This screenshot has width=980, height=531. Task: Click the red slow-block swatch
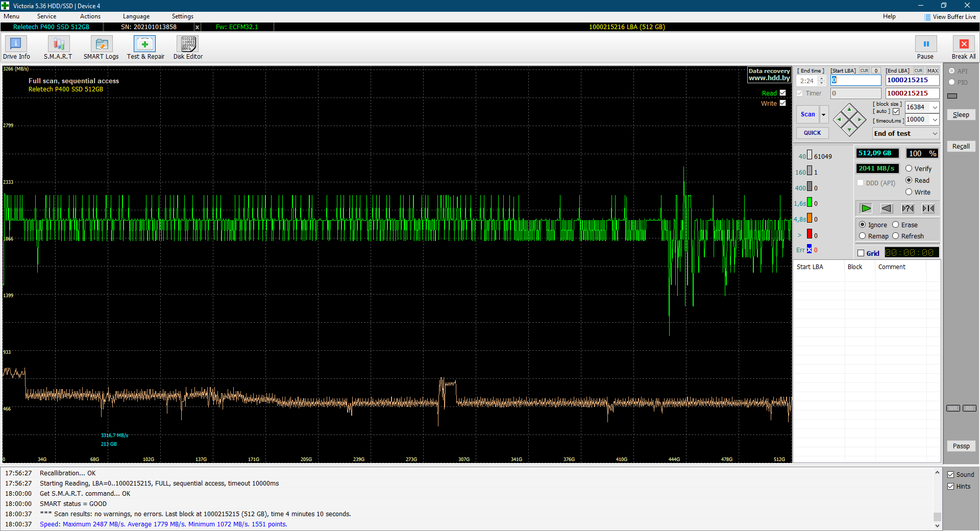coord(810,234)
